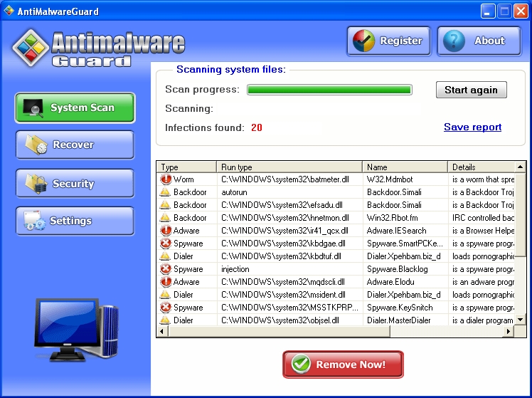This screenshot has height=398, width=532.
Task: Click the gears icon on Settings
Action: (35, 221)
